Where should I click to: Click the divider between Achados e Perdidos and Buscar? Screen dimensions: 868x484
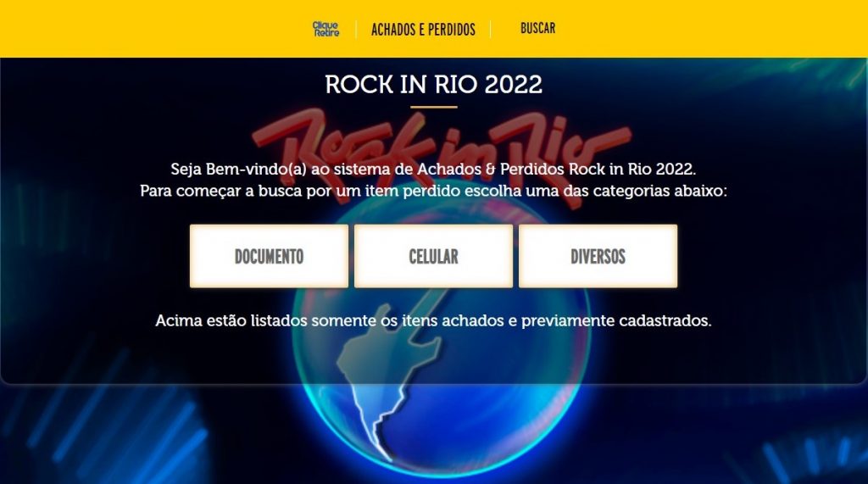pos(491,29)
